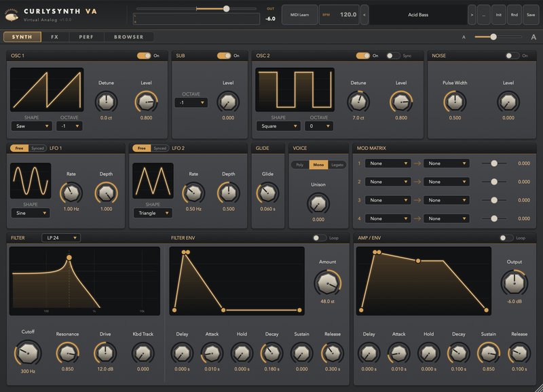Go to next preset with right arrow
Image resolution: width=543 pixels, height=392 pixels.
[x=472, y=15]
